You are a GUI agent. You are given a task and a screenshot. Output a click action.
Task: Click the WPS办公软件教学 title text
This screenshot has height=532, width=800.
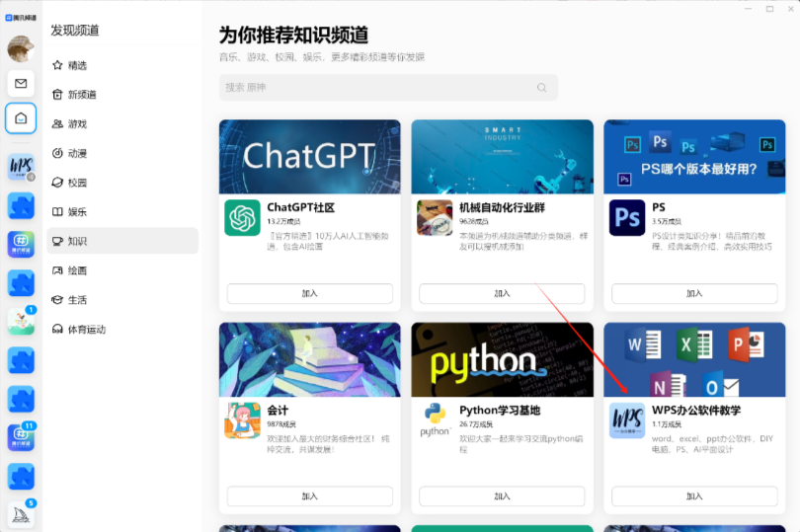(x=696, y=410)
